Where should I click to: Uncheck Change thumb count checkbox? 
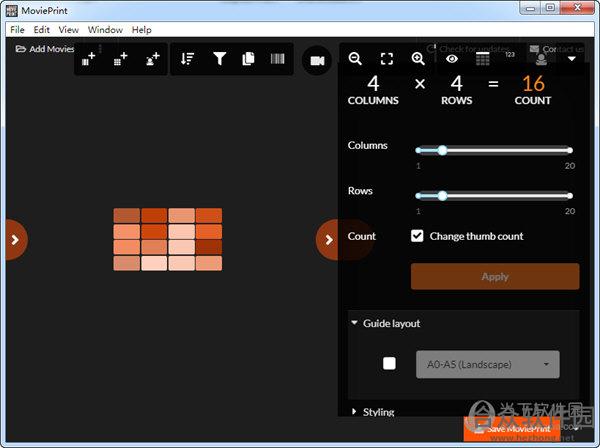pos(417,236)
